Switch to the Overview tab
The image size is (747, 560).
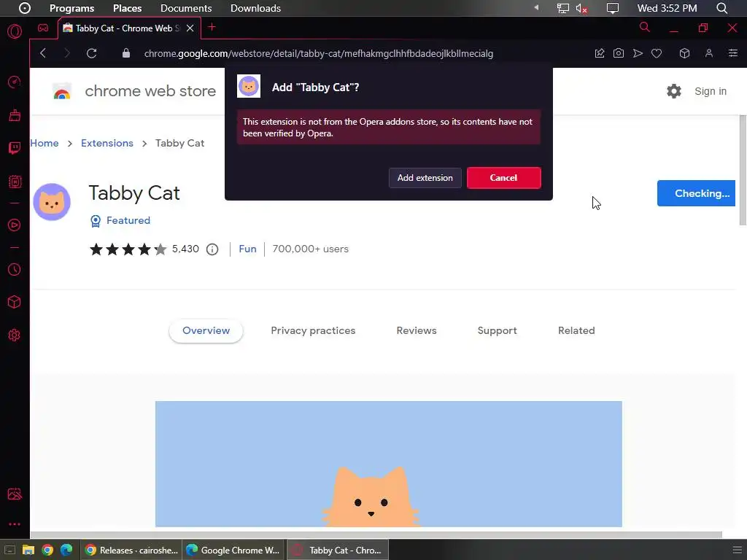(206, 330)
